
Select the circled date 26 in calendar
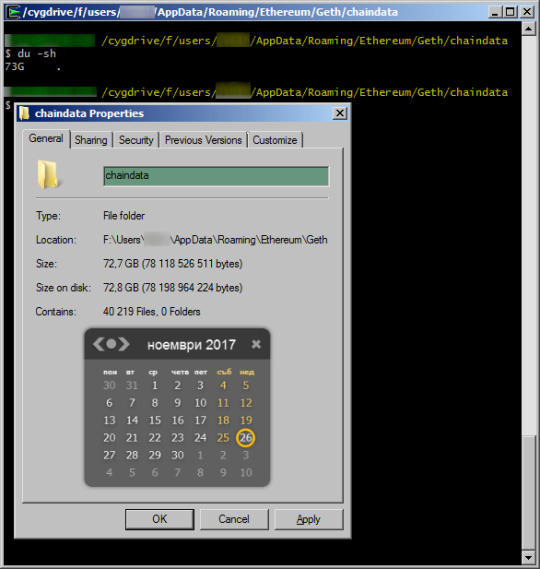click(x=246, y=438)
